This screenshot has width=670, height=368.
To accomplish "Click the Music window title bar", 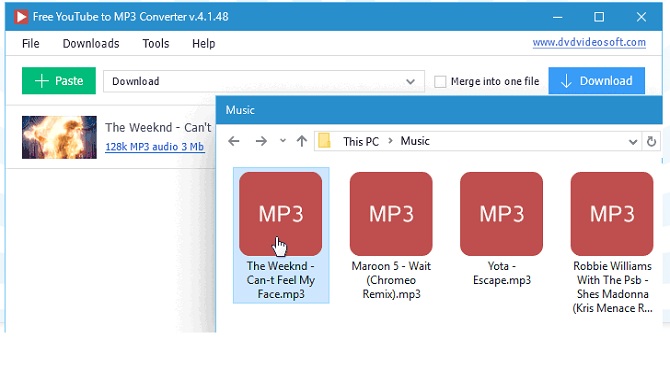I will (439, 110).
